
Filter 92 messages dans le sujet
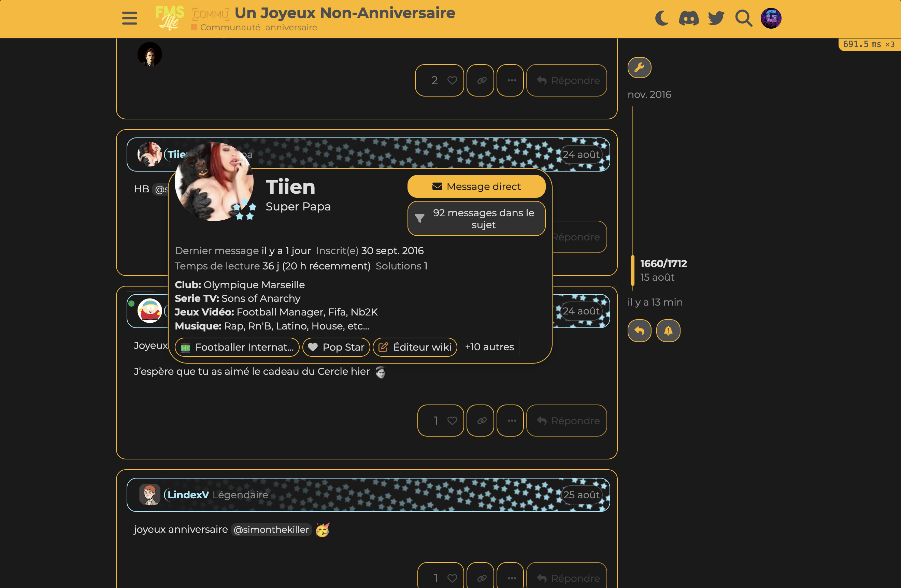tap(476, 219)
